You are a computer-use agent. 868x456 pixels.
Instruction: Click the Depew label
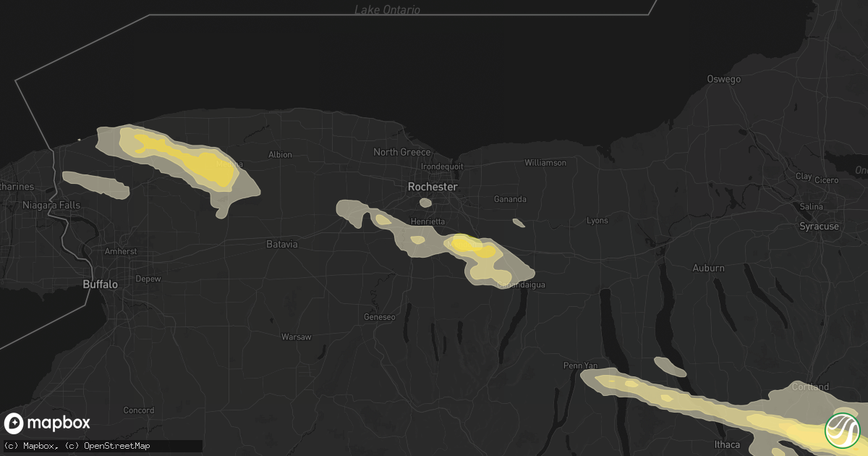pyautogui.click(x=148, y=279)
